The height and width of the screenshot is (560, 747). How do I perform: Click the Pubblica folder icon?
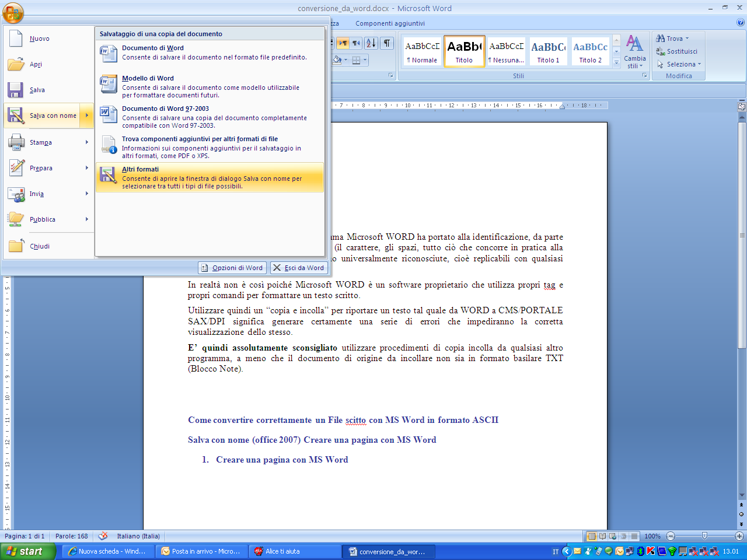tap(16, 219)
